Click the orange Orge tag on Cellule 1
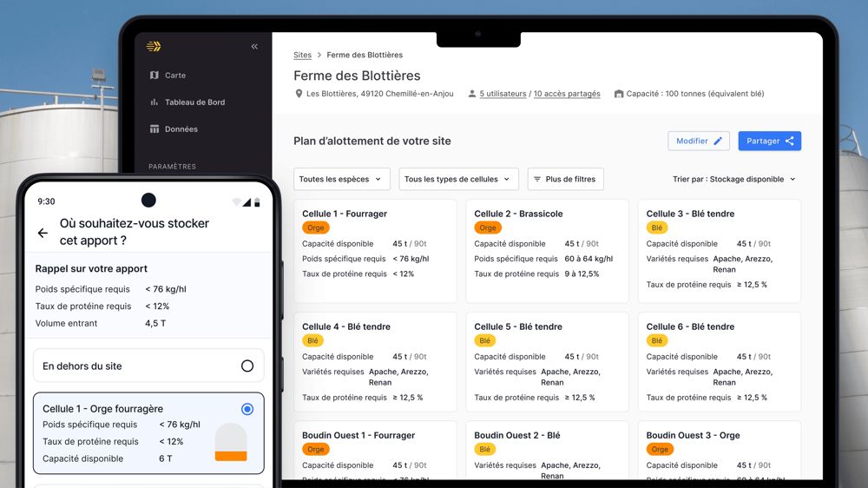The height and width of the screenshot is (488, 868). point(316,228)
